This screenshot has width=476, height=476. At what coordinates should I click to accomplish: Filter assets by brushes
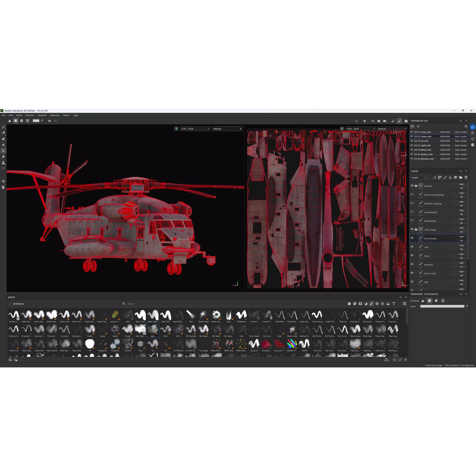372,304
